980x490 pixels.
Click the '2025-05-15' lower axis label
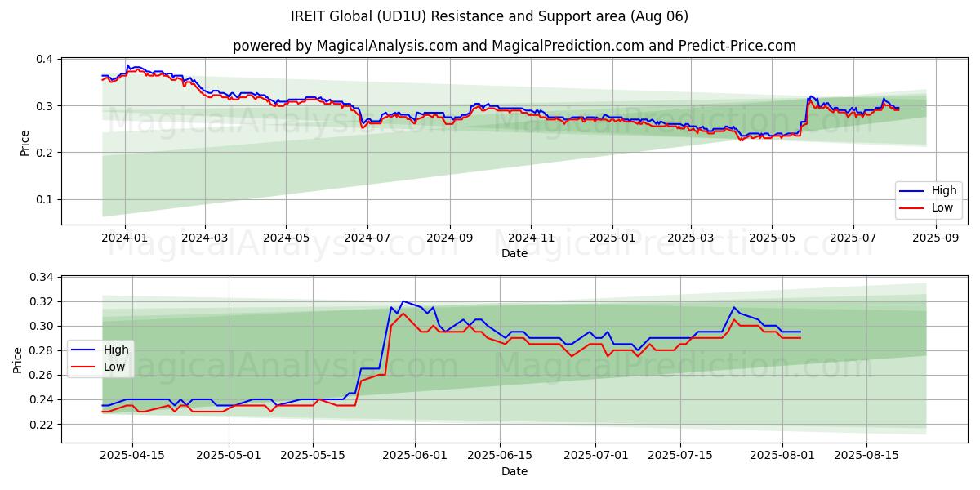coord(313,456)
